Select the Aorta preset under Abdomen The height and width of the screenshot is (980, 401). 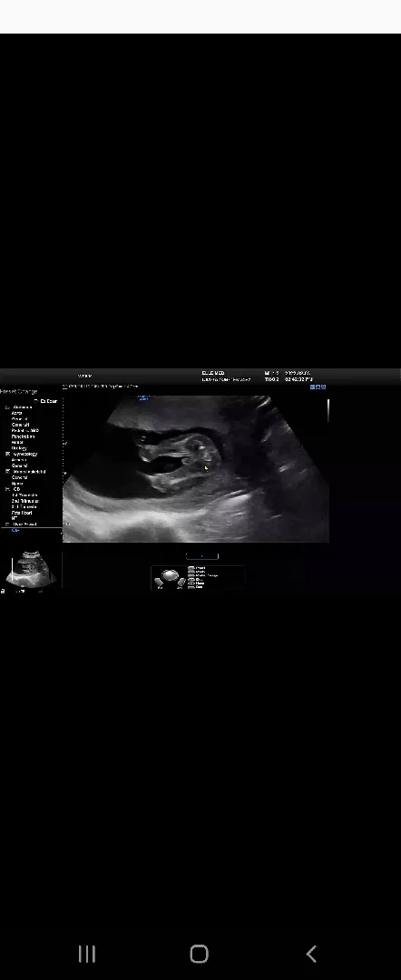(17, 413)
